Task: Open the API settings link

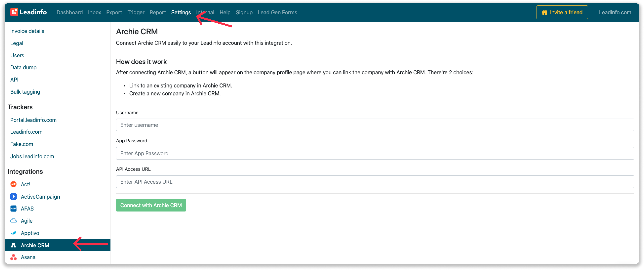Action: (x=14, y=80)
